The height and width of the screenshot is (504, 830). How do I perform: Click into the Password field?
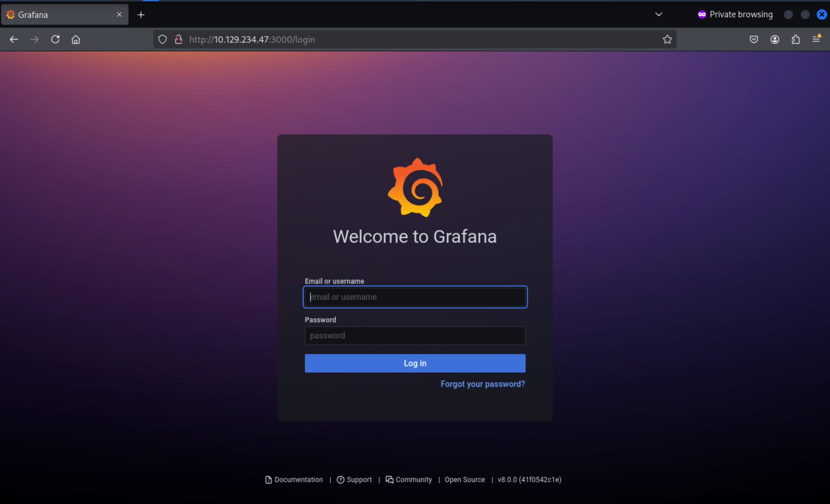click(x=415, y=336)
